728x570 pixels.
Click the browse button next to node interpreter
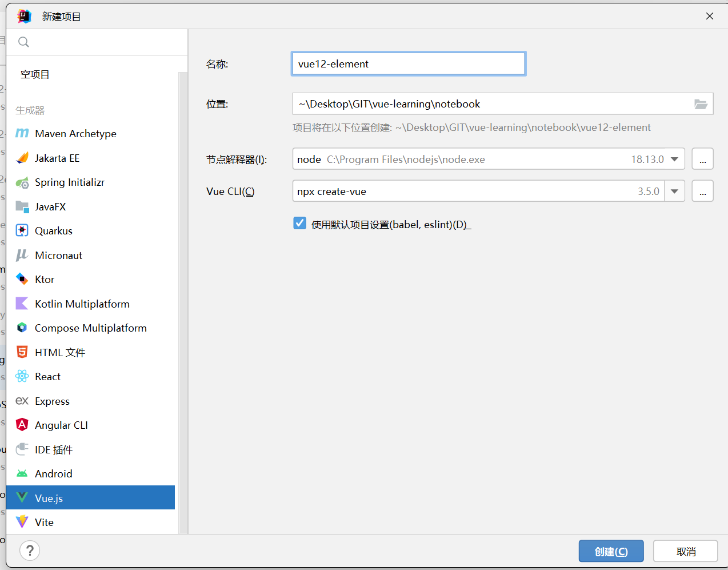702,159
